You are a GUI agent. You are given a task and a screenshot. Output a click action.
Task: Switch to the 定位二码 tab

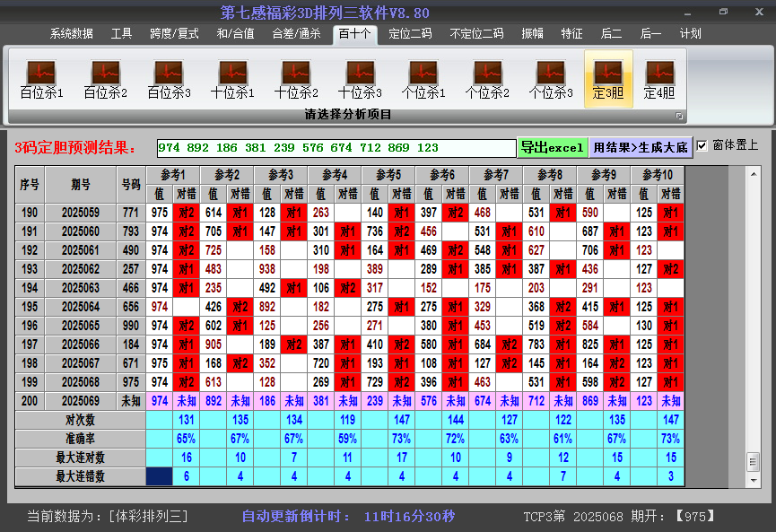(x=410, y=34)
